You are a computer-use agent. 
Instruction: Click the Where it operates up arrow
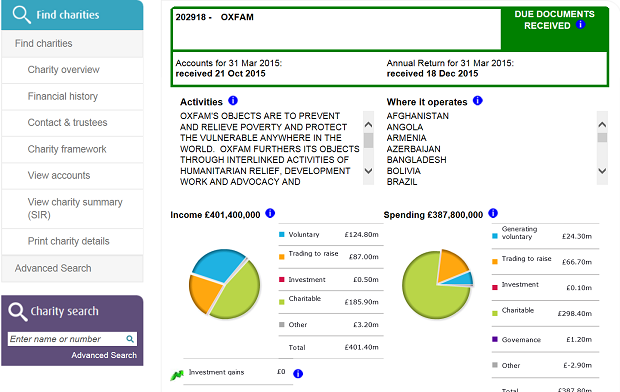pos(602,125)
